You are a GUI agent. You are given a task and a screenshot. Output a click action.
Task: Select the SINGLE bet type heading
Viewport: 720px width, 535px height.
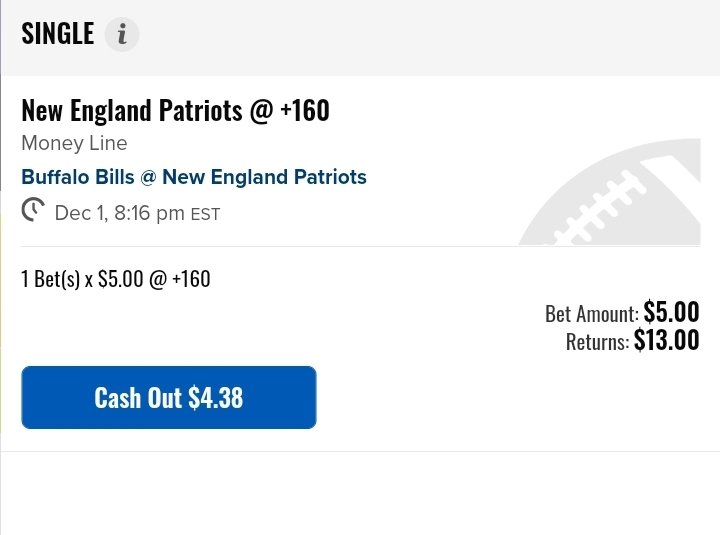click(58, 34)
